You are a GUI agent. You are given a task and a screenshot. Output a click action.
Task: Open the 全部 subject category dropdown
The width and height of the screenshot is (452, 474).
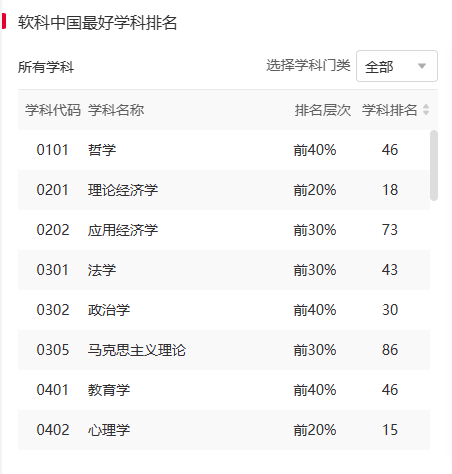tap(397, 66)
